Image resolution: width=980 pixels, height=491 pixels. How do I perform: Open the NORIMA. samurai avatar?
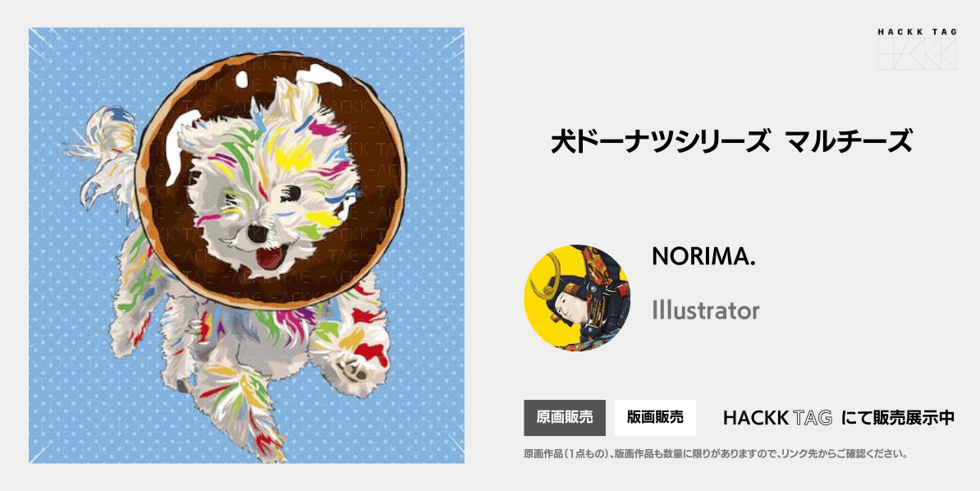577,297
